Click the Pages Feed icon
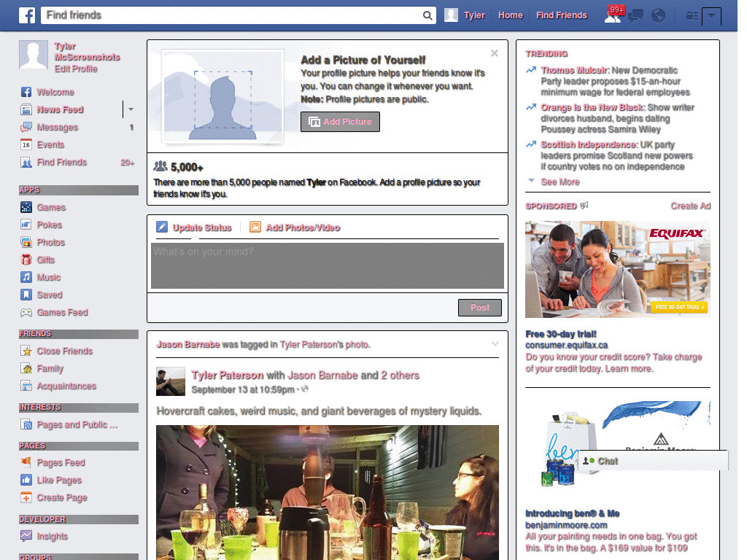 click(x=26, y=462)
